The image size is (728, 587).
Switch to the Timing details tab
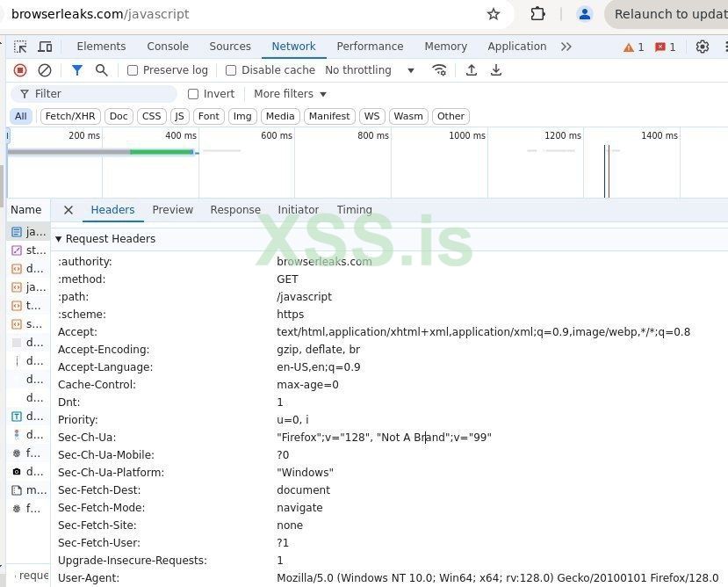(x=354, y=210)
